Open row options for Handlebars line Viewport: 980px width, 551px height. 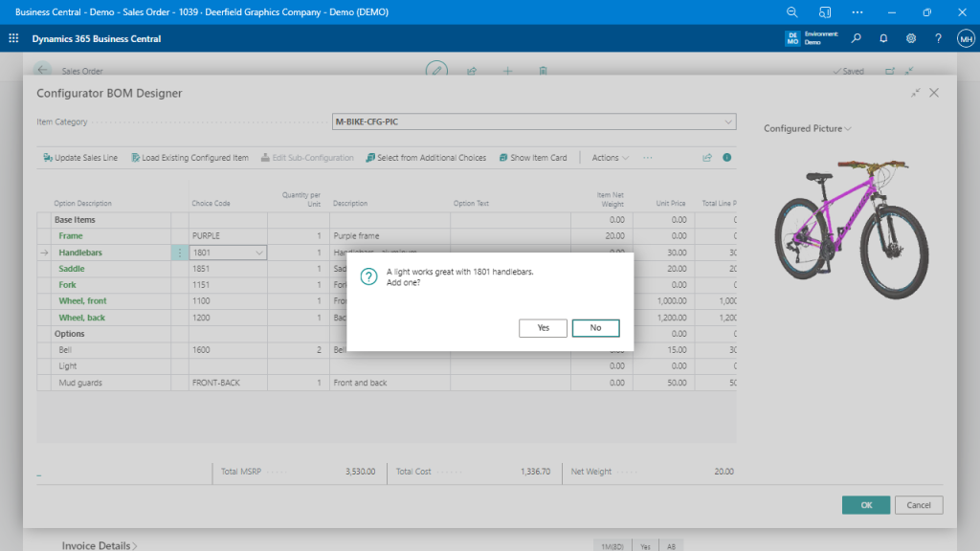[180, 253]
